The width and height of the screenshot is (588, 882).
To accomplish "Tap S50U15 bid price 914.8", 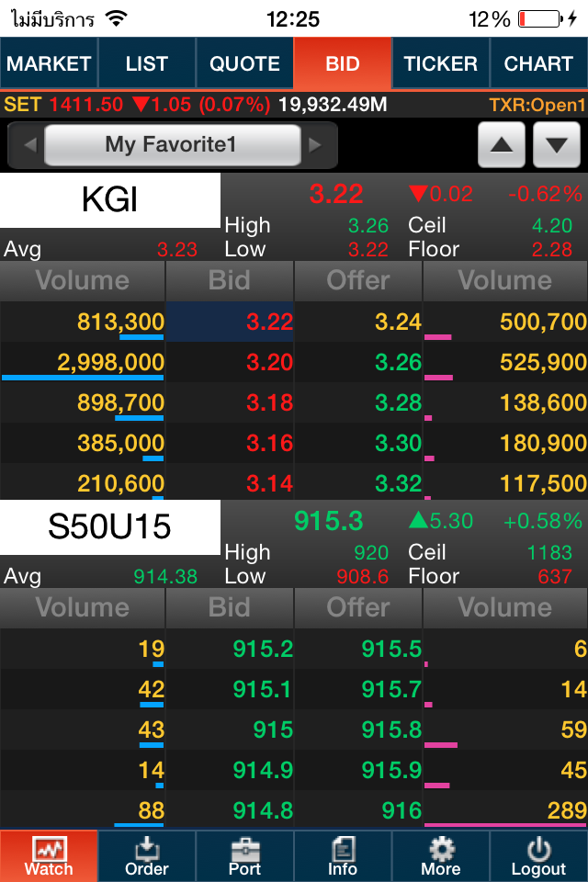I will [263, 810].
